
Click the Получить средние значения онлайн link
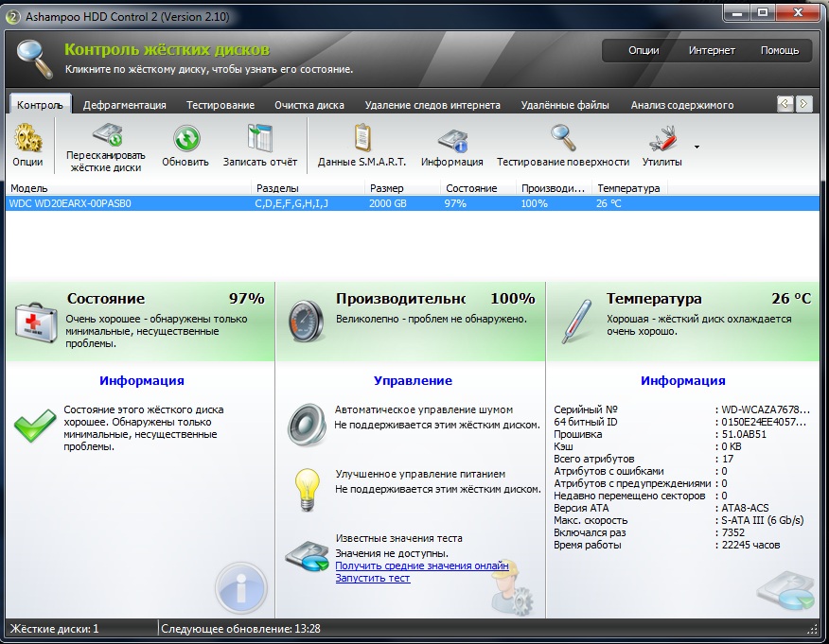click(x=422, y=566)
